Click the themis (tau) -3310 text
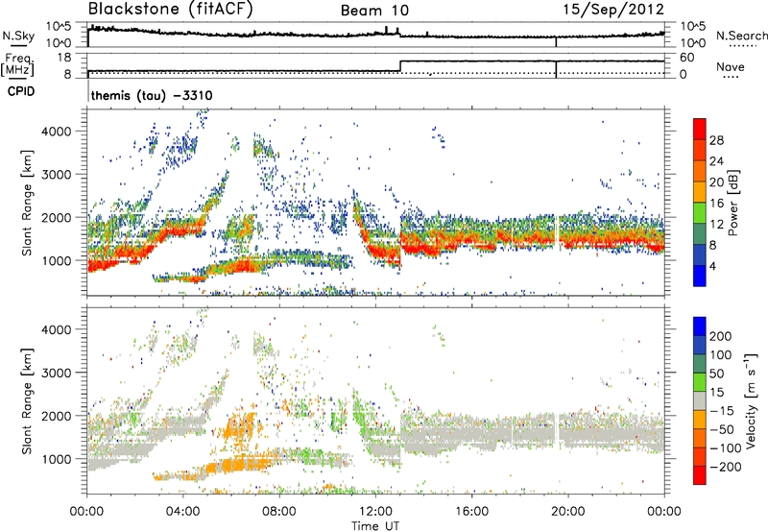This screenshot has width=768, height=532. click(152, 95)
